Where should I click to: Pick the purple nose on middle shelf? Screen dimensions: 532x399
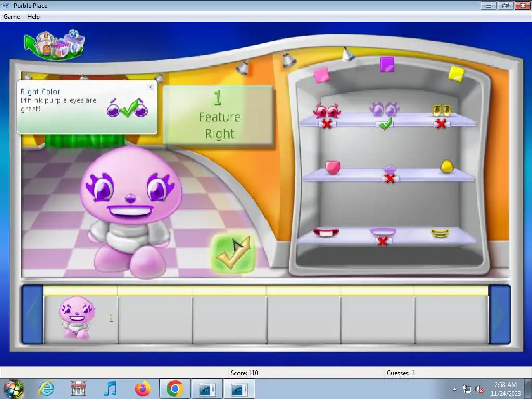click(390, 169)
